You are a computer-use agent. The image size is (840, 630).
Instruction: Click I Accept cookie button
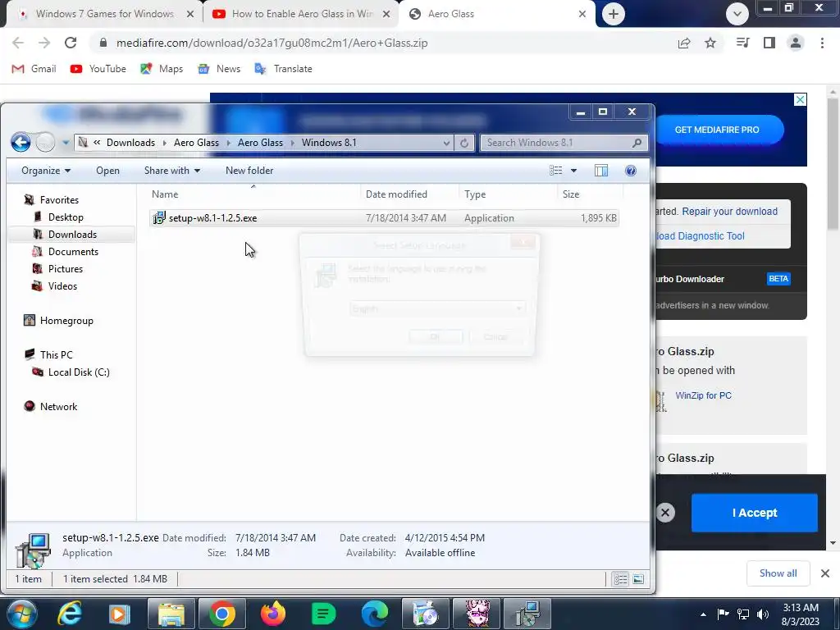click(755, 513)
